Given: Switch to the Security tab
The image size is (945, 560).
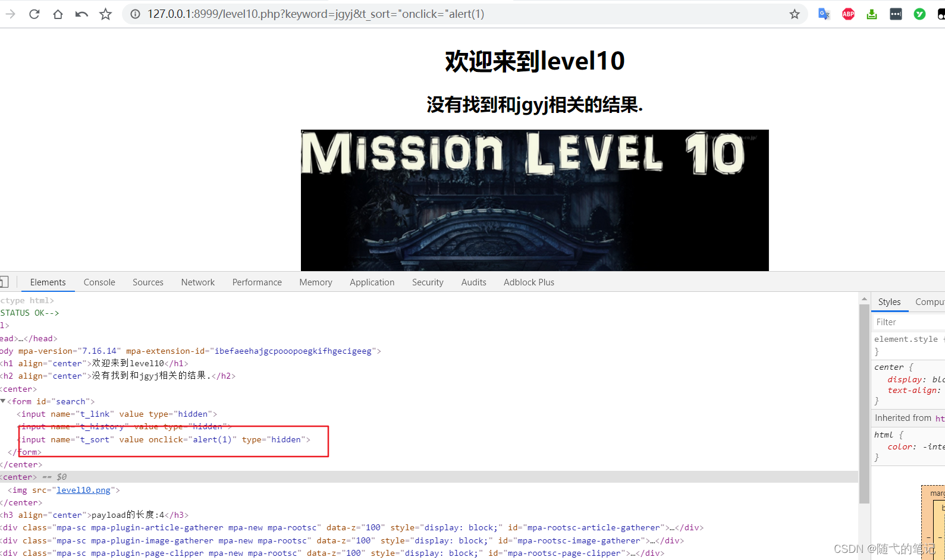Looking at the screenshot, I should [x=428, y=282].
